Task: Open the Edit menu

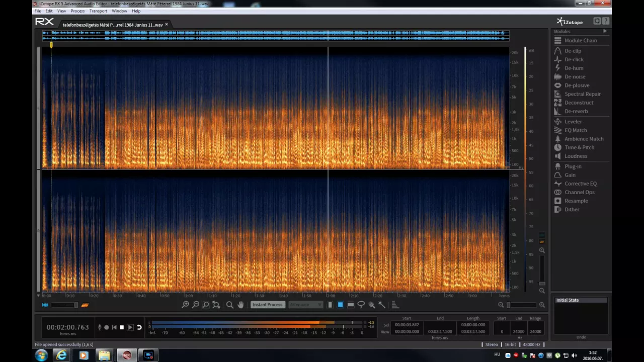Action: pyautogui.click(x=49, y=11)
